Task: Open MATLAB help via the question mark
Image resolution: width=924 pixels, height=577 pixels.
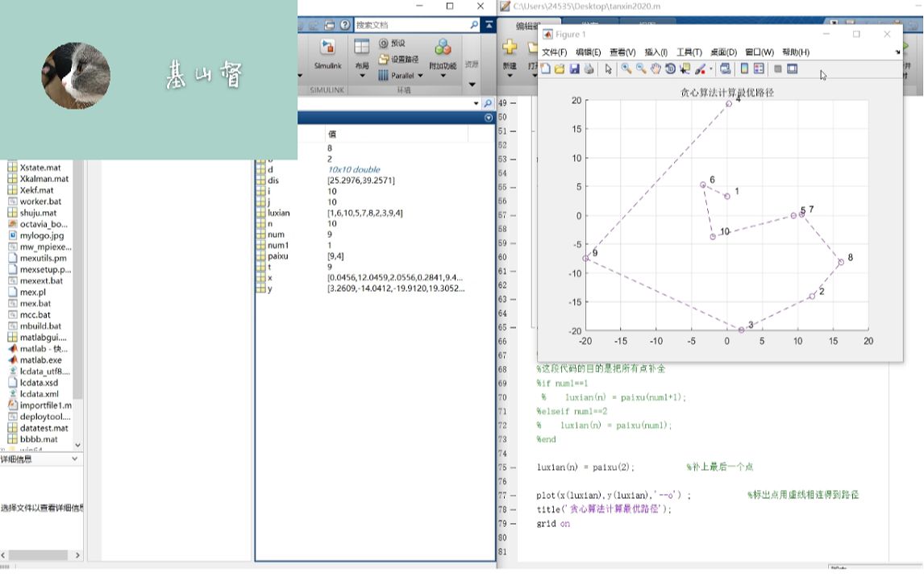Action: (344, 23)
